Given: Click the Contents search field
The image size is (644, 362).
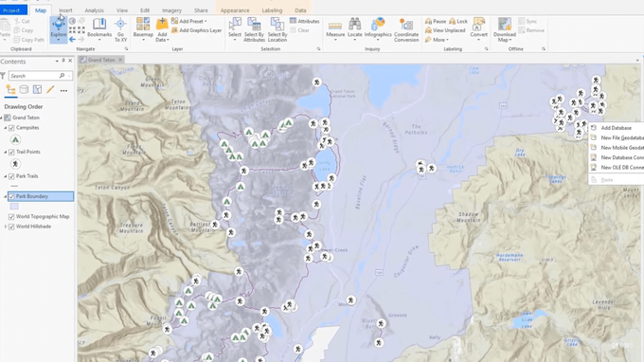Looking at the screenshot, I should pyautogui.click(x=34, y=76).
